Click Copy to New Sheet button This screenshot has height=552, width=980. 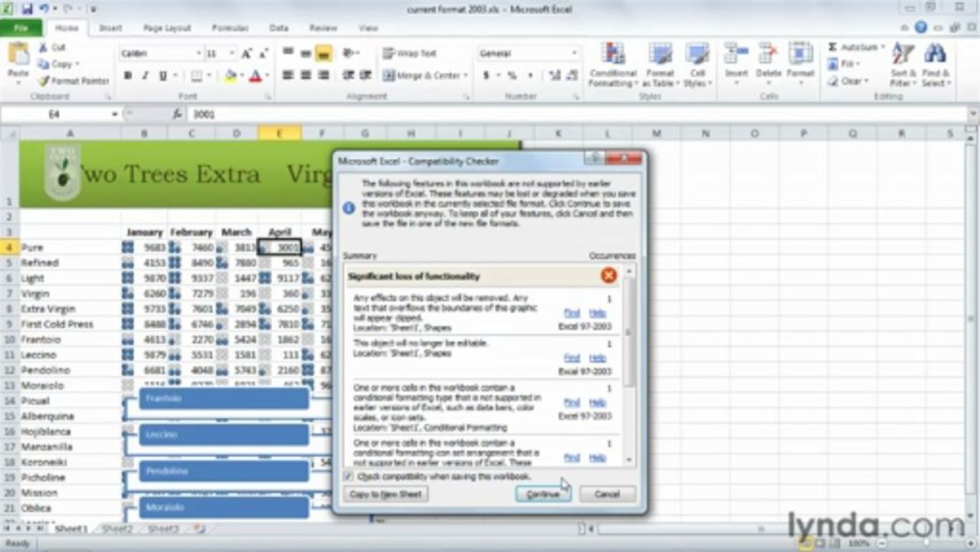point(385,495)
